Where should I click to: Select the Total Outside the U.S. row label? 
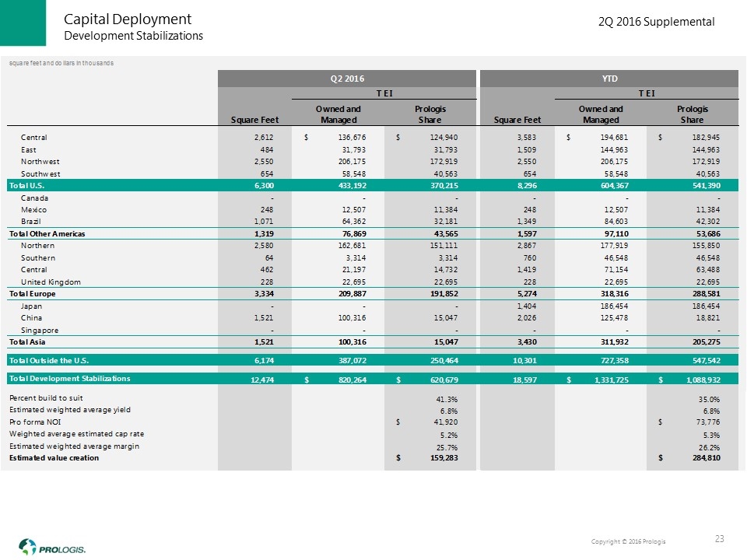pyautogui.click(x=49, y=360)
